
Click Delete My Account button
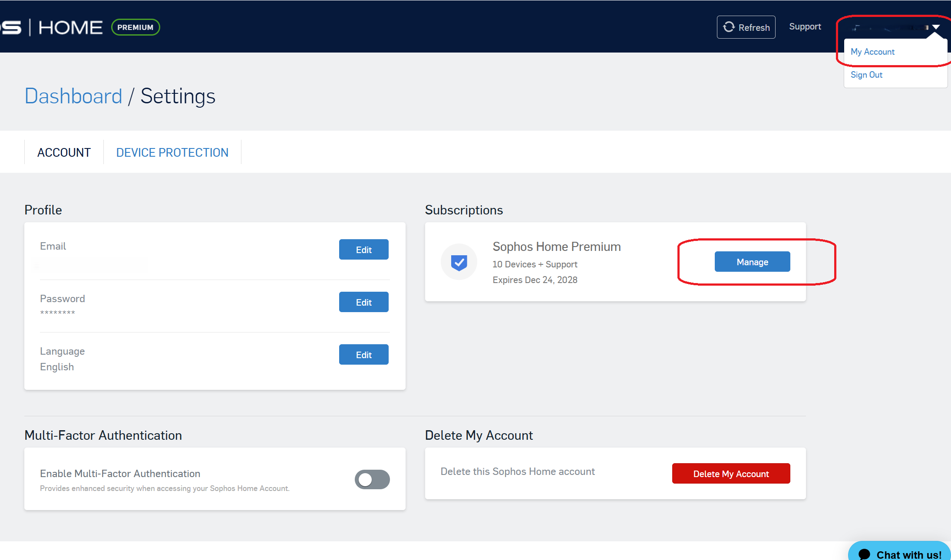point(731,474)
